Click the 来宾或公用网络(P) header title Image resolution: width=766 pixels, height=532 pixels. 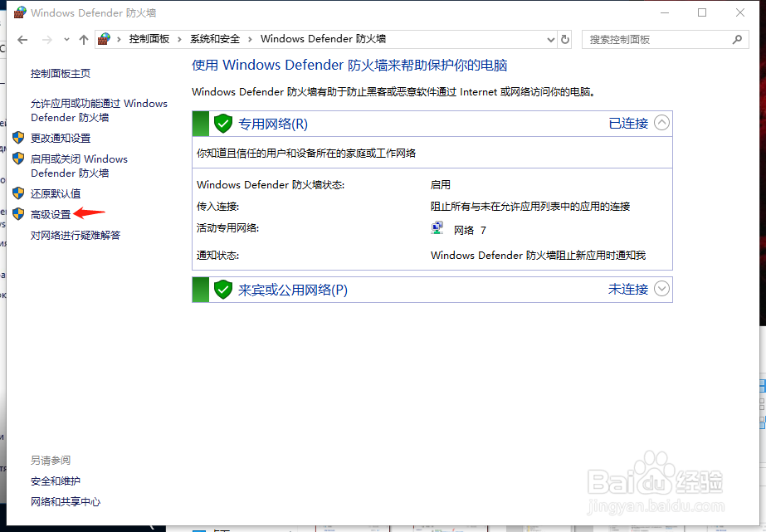[x=293, y=290]
